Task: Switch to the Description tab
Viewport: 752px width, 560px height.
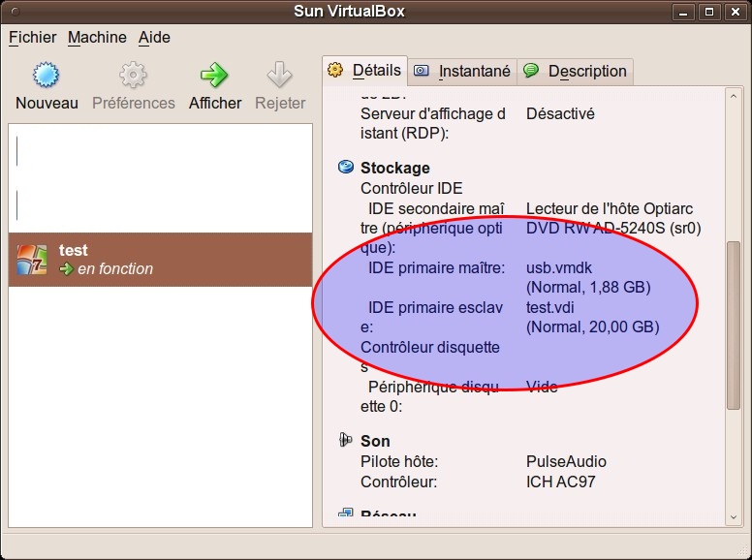Action: point(576,71)
